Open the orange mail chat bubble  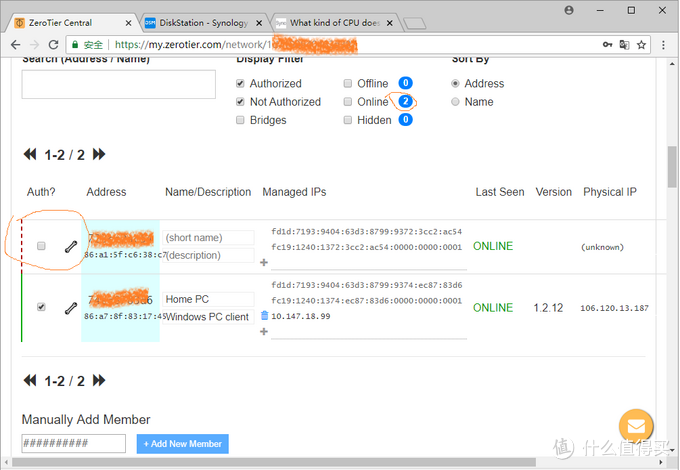636,426
